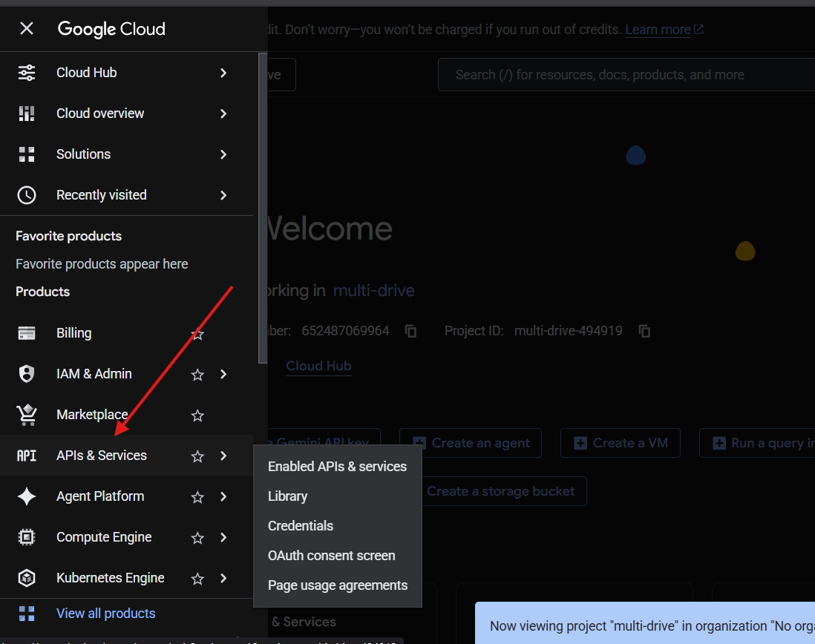The image size is (815, 644).
Task: Select the Solutions menu label
Action: coord(83,154)
